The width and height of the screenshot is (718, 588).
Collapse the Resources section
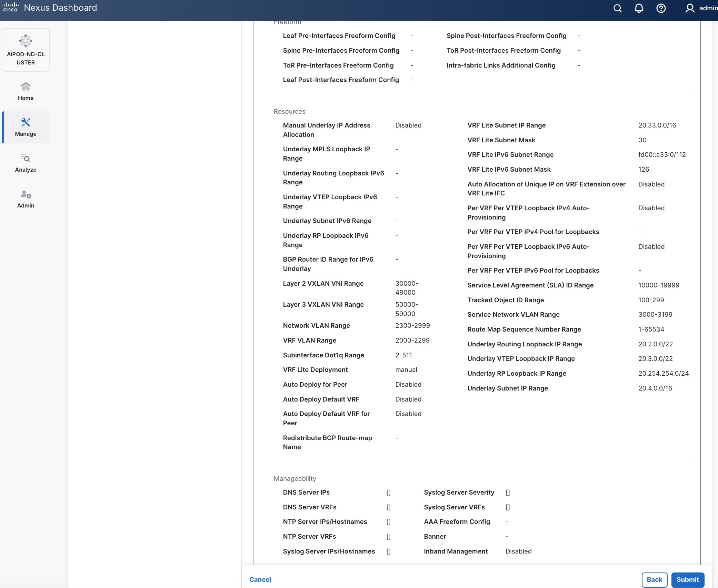click(x=289, y=111)
